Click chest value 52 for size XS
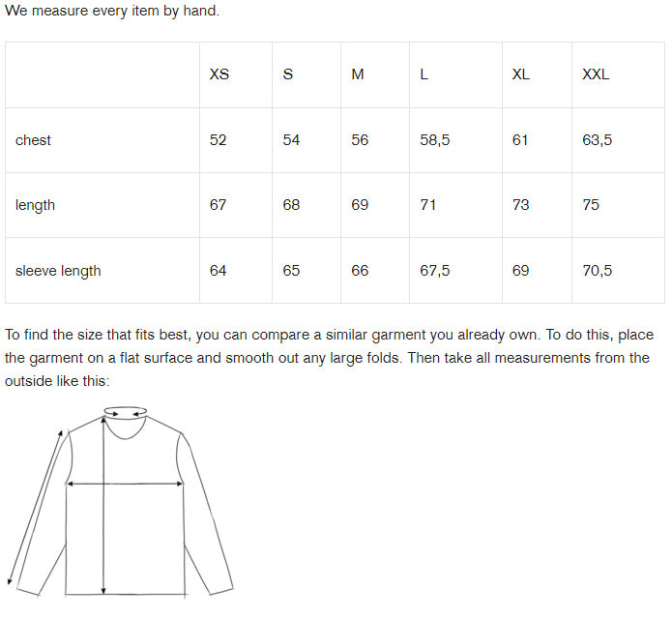This screenshot has height=619, width=672. tap(218, 140)
